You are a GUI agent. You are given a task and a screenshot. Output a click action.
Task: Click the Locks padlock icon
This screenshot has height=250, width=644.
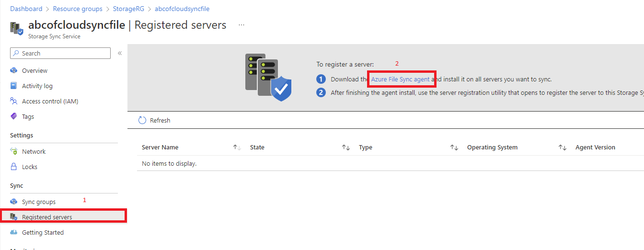pos(14,167)
